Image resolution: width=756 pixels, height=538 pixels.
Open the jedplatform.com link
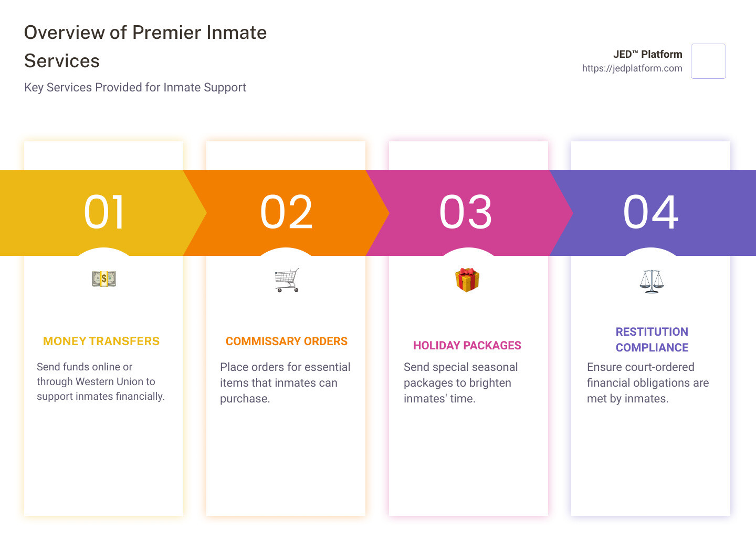pos(632,68)
